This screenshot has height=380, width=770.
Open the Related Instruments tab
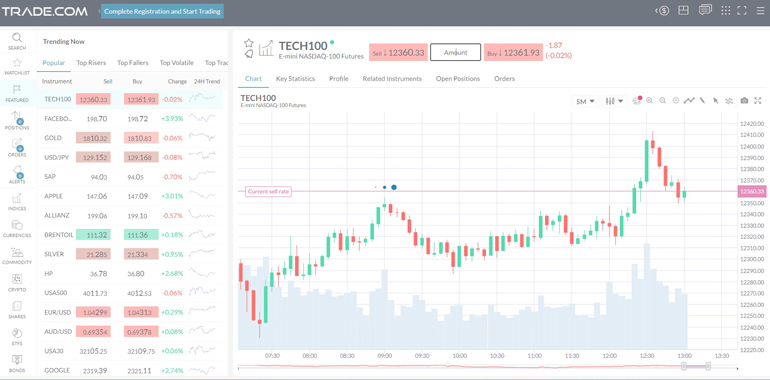(392, 79)
